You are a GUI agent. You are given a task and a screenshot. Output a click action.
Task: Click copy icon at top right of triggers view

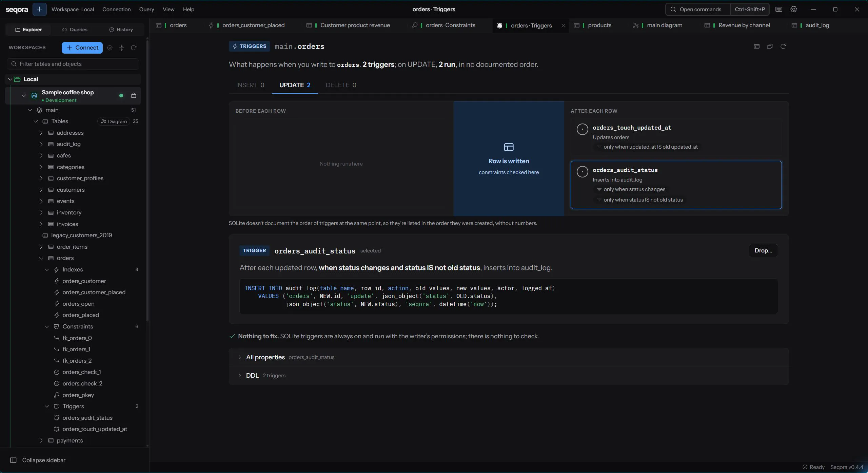coord(770,46)
